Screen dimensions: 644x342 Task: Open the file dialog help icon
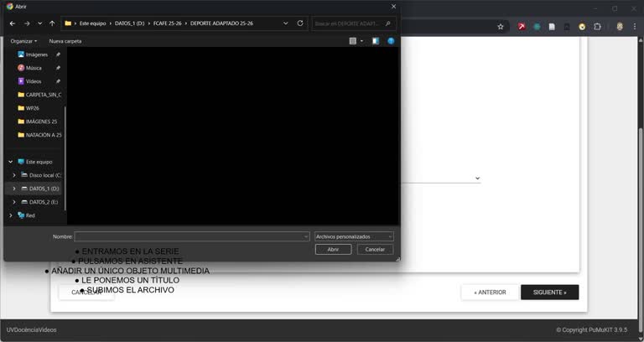tap(391, 40)
